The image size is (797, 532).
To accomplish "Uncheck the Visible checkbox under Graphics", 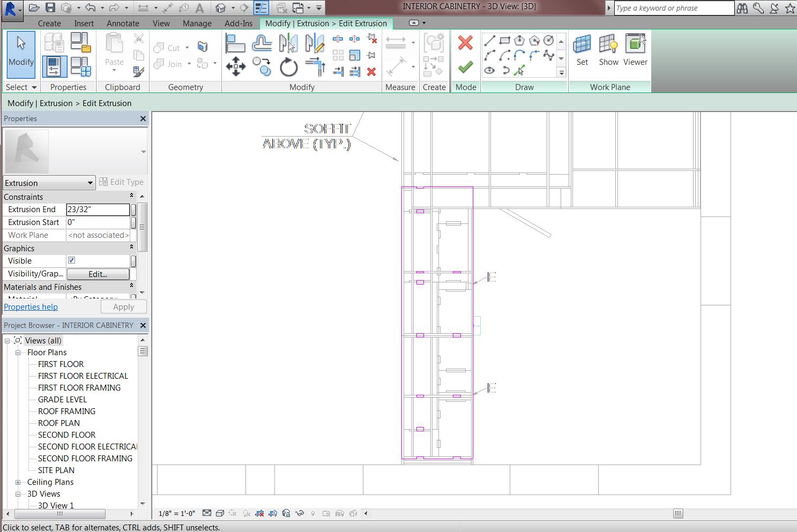I will tap(71, 260).
